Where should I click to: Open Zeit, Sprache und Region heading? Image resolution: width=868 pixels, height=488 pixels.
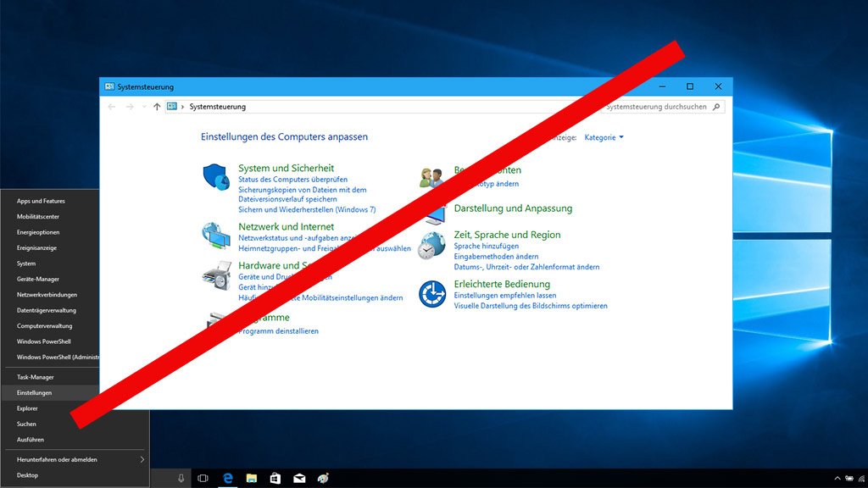[507, 235]
